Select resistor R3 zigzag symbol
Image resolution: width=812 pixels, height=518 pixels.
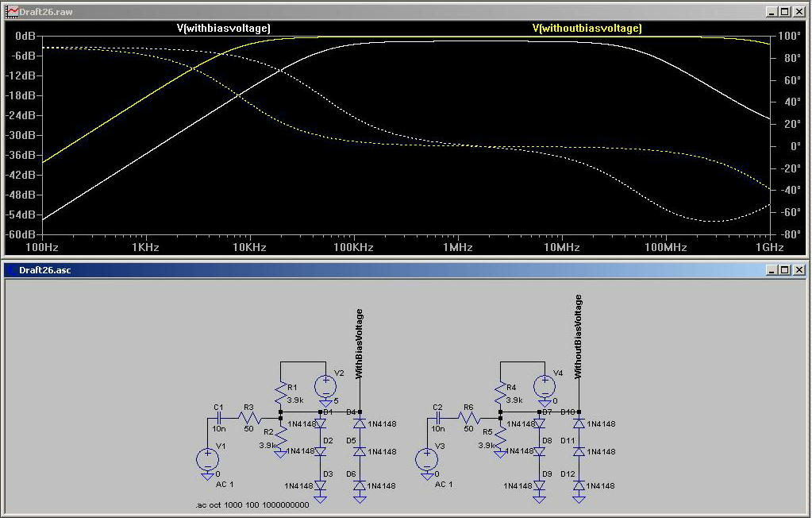point(250,417)
